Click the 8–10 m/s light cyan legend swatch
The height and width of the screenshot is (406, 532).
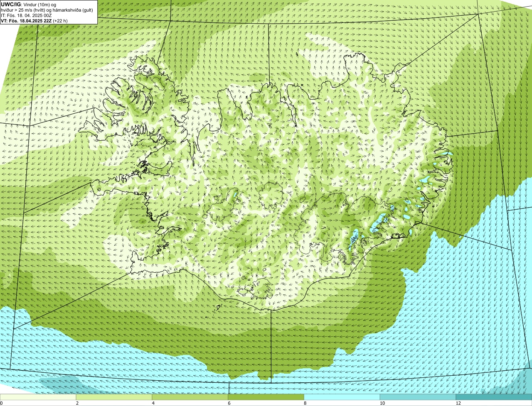tap(342, 397)
